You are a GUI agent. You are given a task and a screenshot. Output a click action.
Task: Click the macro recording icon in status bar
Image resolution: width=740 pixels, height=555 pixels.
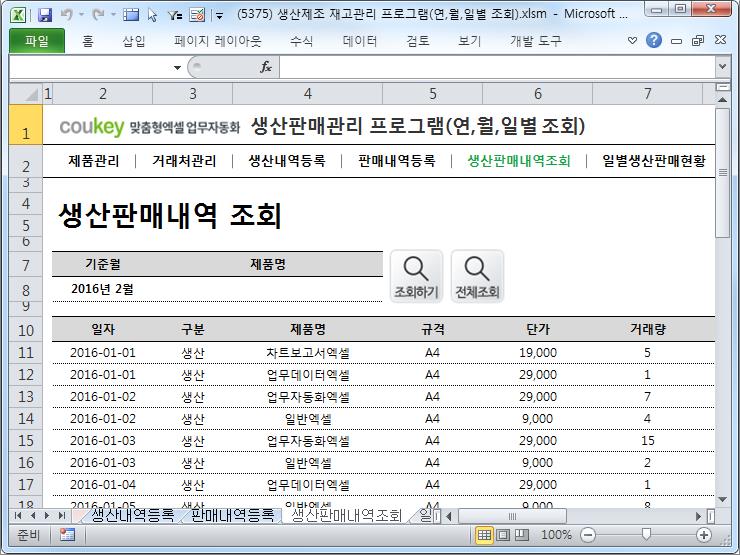(x=67, y=535)
